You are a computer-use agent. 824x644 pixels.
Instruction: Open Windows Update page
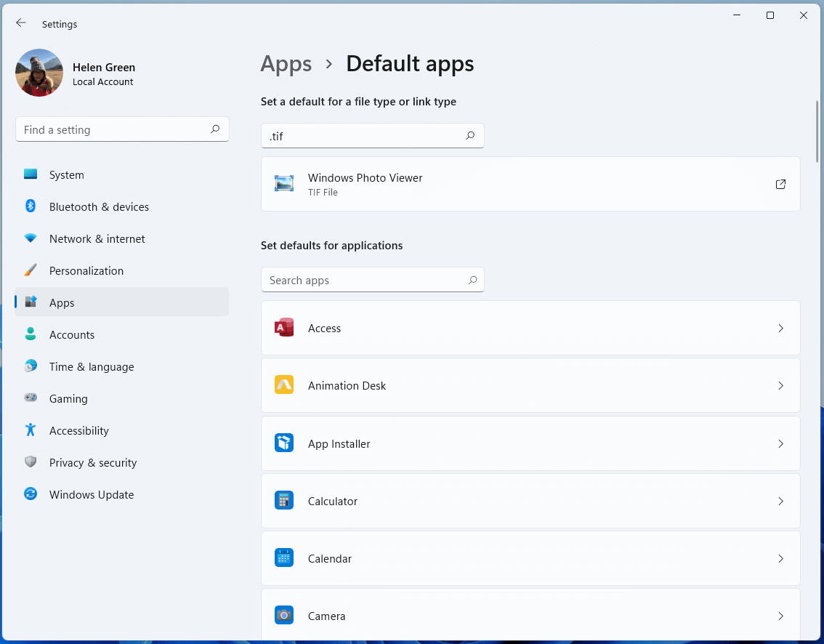click(122, 495)
